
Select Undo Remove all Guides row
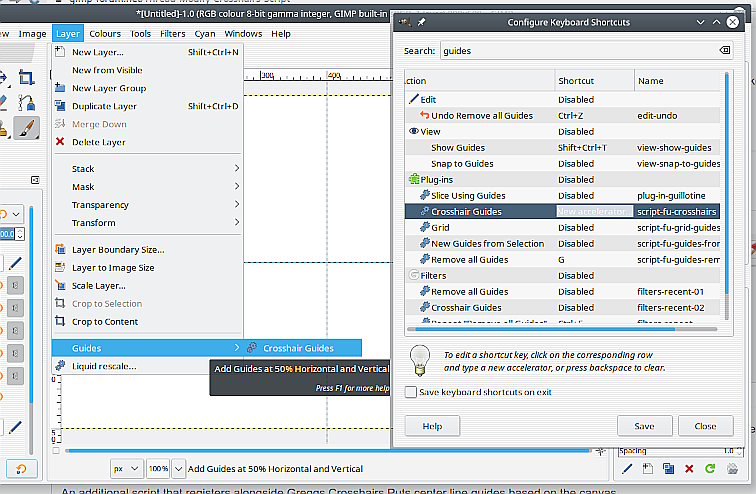pyautogui.click(x=562, y=116)
